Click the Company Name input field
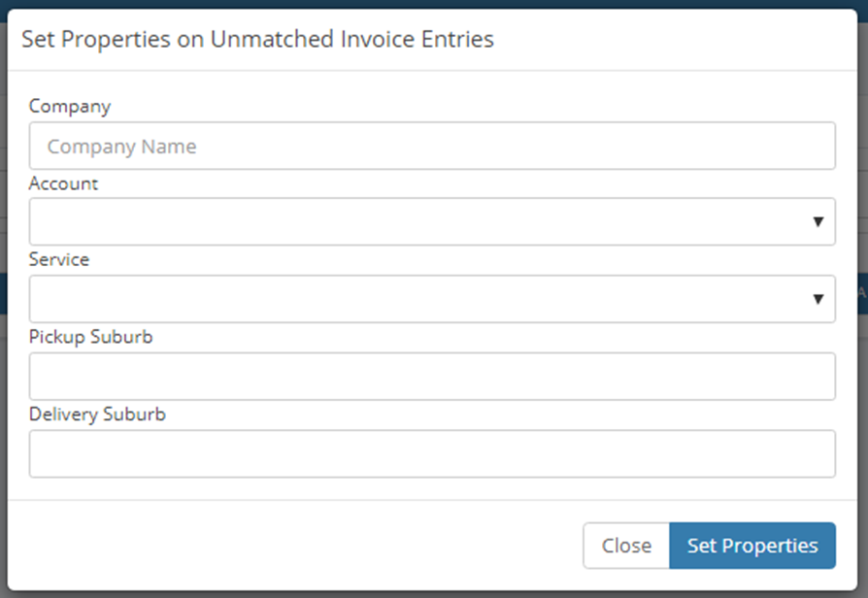 click(x=432, y=147)
